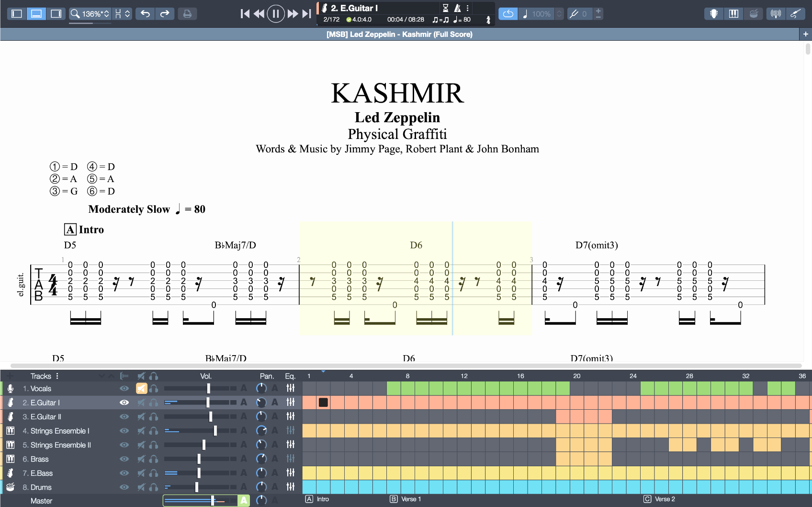
Task: Toggle the bottom global view panel
Action: coord(36,13)
